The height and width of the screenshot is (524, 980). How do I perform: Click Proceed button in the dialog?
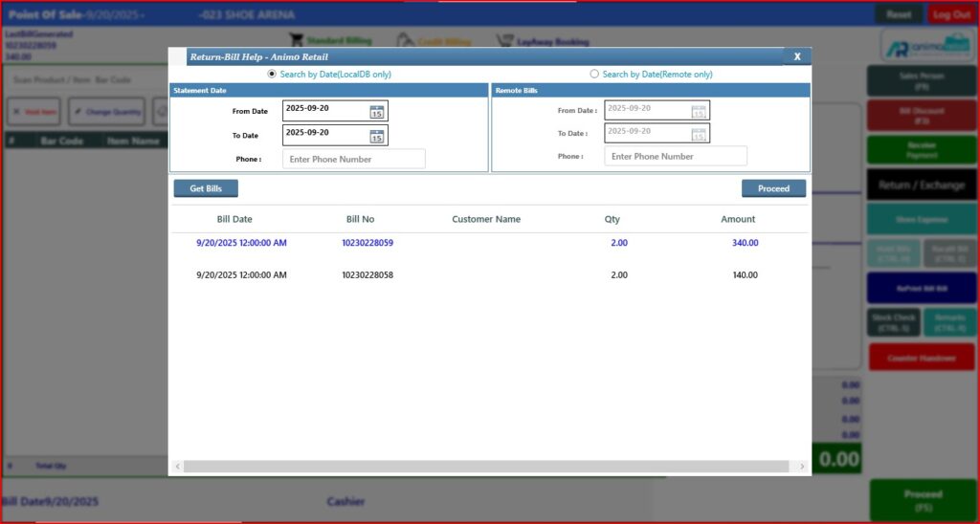[773, 188]
